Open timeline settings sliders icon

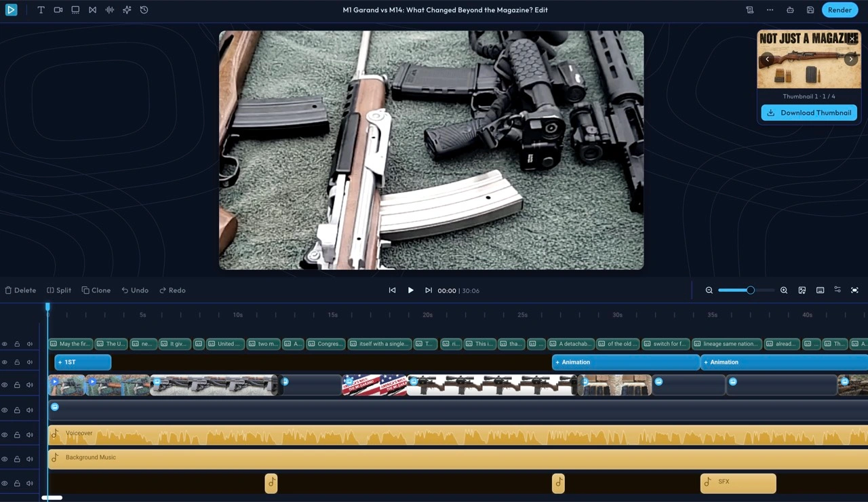click(x=837, y=290)
